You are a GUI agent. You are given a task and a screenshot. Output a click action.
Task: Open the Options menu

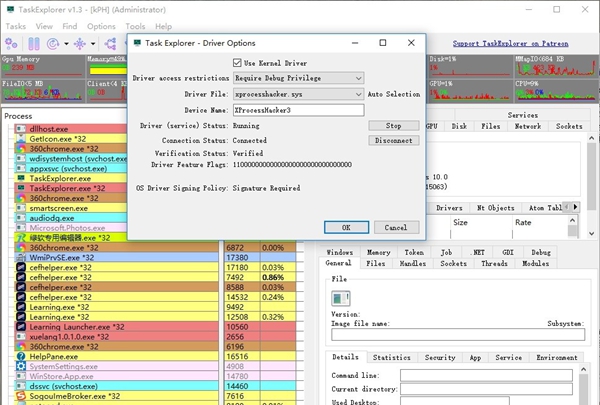point(101,26)
